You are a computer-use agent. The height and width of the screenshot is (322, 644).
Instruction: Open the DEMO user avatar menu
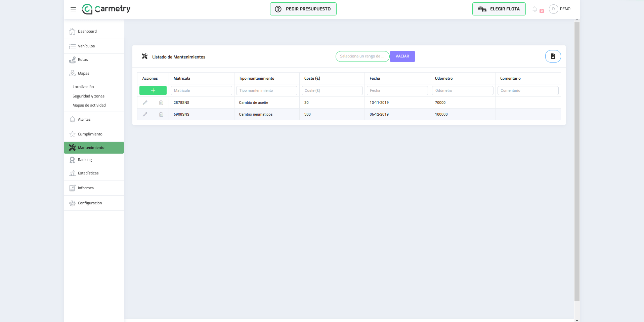pos(553,9)
